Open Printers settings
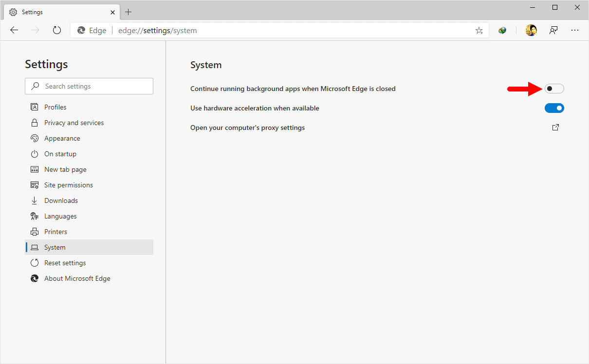 click(x=89, y=232)
